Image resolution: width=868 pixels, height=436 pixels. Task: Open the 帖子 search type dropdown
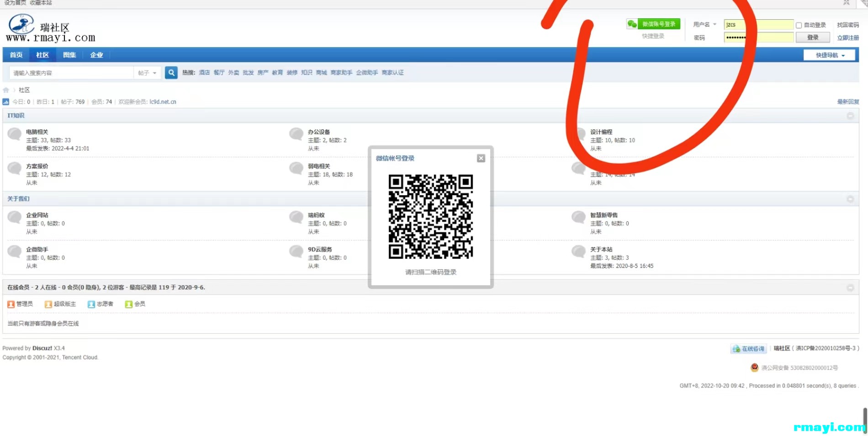147,73
